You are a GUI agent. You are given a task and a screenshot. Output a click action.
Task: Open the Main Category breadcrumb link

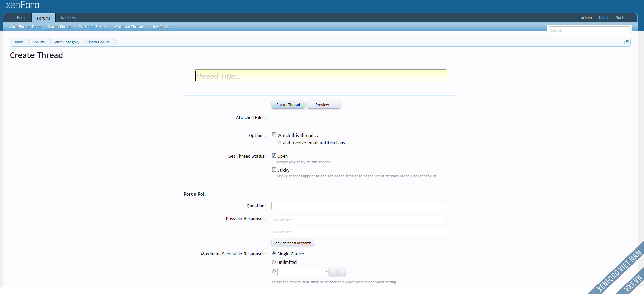tap(67, 42)
